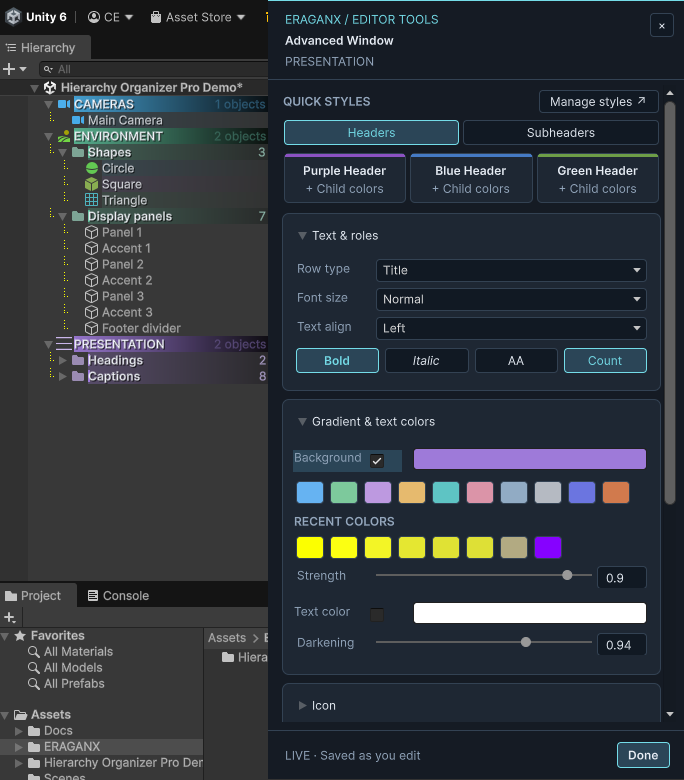The height and width of the screenshot is (780, 684).
Task: Apply the Blue Header style
Action: coord(471,179)
